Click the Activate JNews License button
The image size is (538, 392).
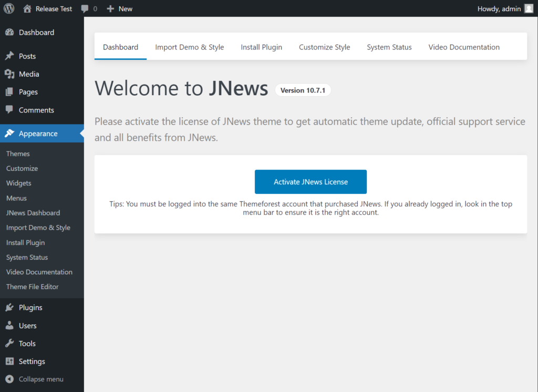(x=311, y=181)
